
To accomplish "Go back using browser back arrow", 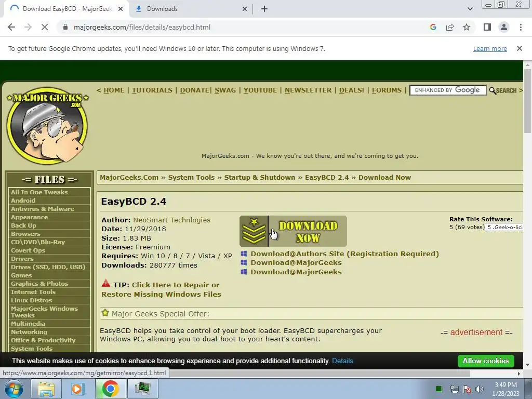I will pyautogui.click(x=11, y=27).
